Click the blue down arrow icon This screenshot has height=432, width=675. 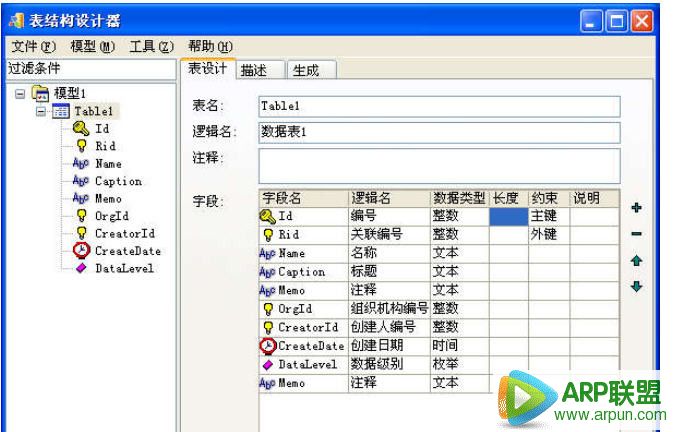pyautogui.click(x=637, y=287)
